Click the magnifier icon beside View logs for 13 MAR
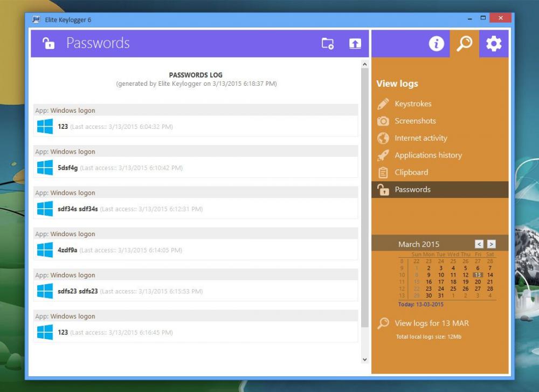 383,323
